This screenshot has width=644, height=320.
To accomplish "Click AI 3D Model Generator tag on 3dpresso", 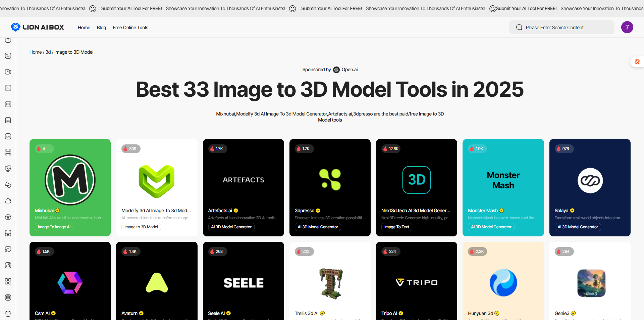I will click(x=318, y=227).
